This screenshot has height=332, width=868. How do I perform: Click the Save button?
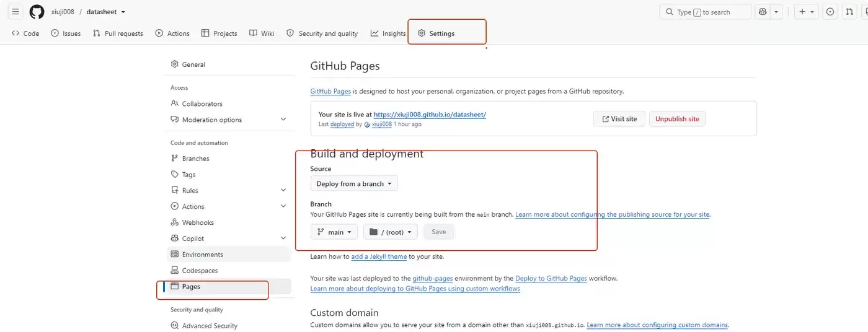[x=438, y=232]
